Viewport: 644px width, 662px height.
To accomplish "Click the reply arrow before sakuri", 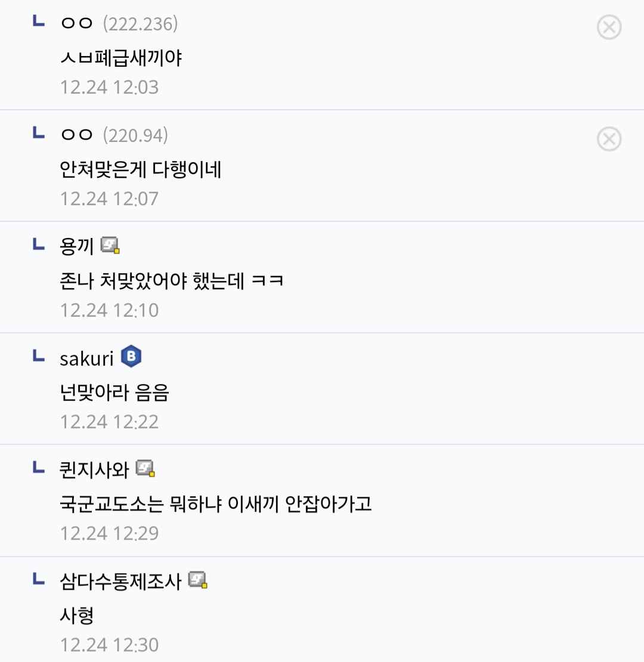I will pyautogui.click(x=38, y=356).
